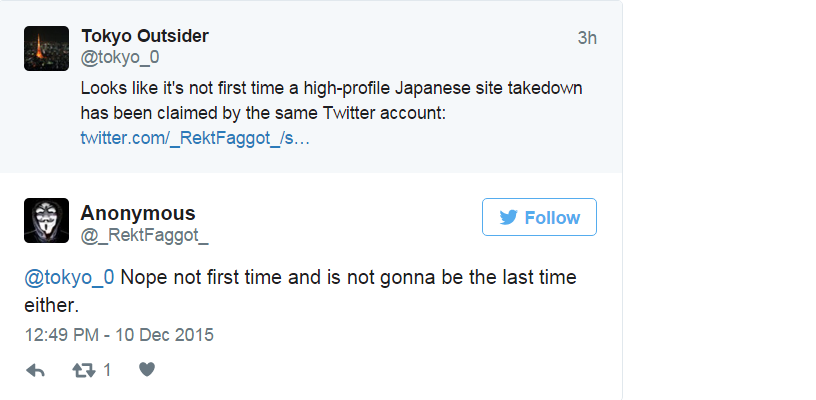Open the Anonymous mask avatar picture

46,221
